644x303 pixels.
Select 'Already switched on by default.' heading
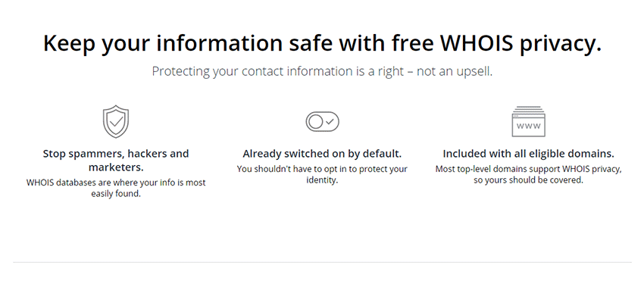click(x=322, y=153)
